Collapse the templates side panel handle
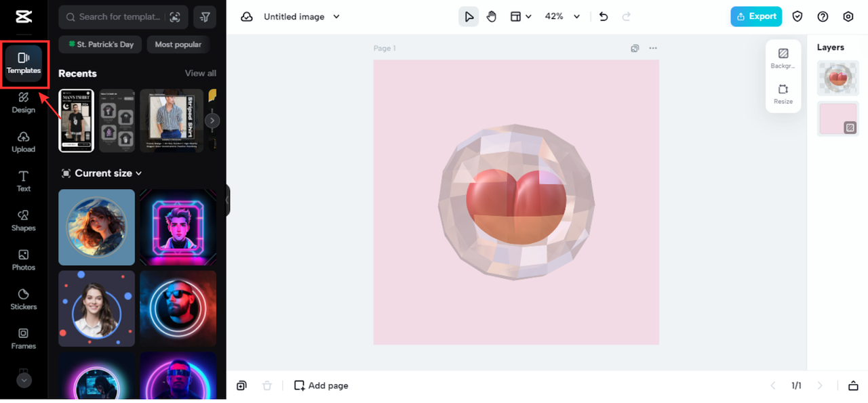 (228, 200)
